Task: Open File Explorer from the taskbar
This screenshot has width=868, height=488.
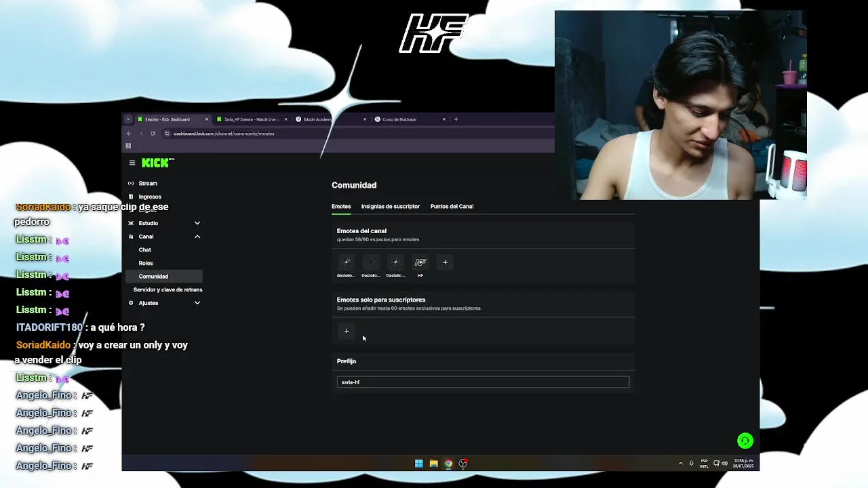Action: (433, 464)
